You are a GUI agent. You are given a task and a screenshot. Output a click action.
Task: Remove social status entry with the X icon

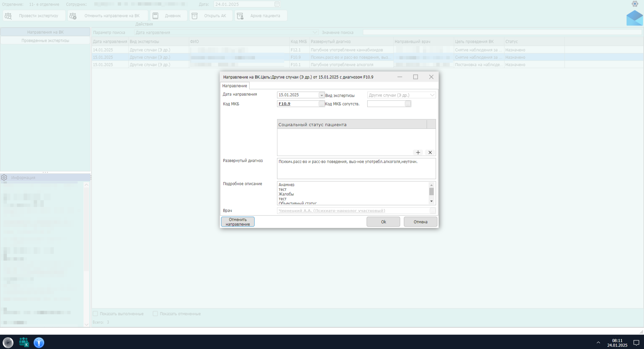click(430, 153)
